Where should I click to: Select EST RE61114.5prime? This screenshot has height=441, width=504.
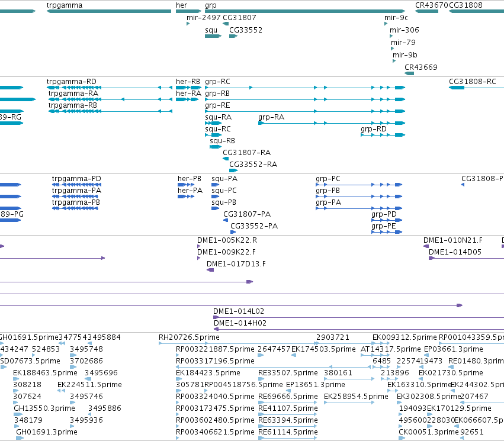288,438
